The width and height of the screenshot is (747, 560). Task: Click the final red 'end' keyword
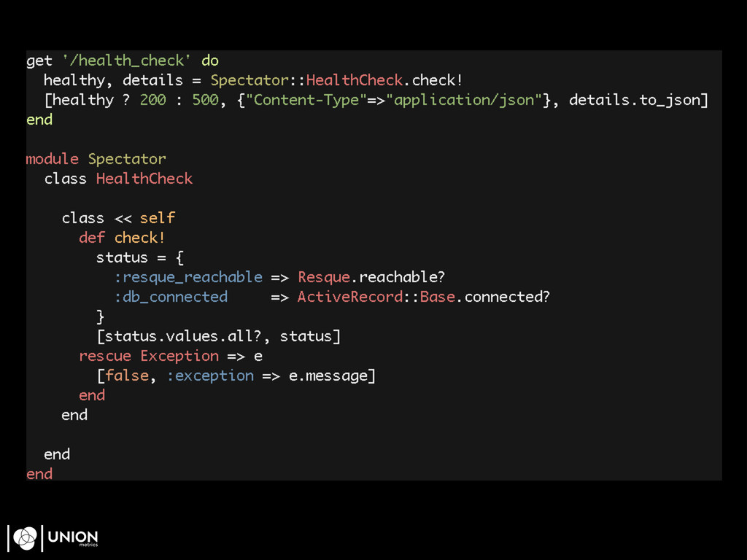39,474
